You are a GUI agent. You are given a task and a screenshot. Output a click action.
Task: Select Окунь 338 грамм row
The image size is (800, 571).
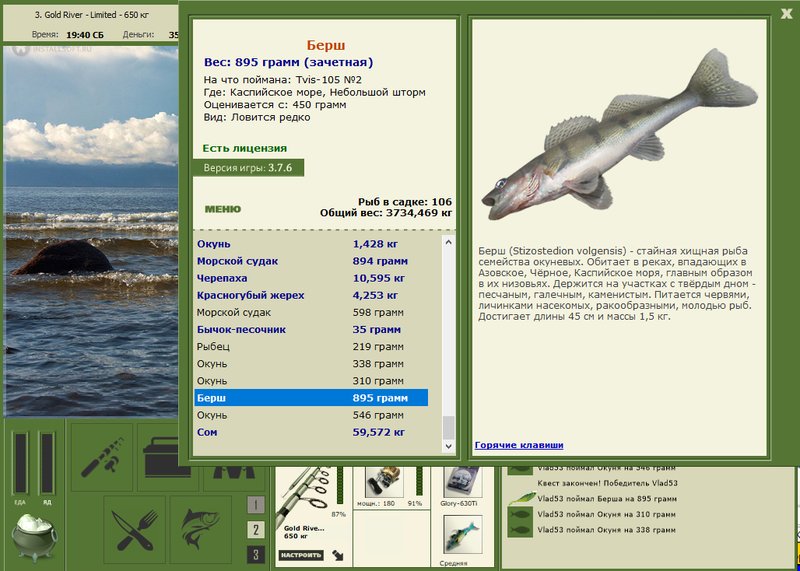(x=311, y=364)
